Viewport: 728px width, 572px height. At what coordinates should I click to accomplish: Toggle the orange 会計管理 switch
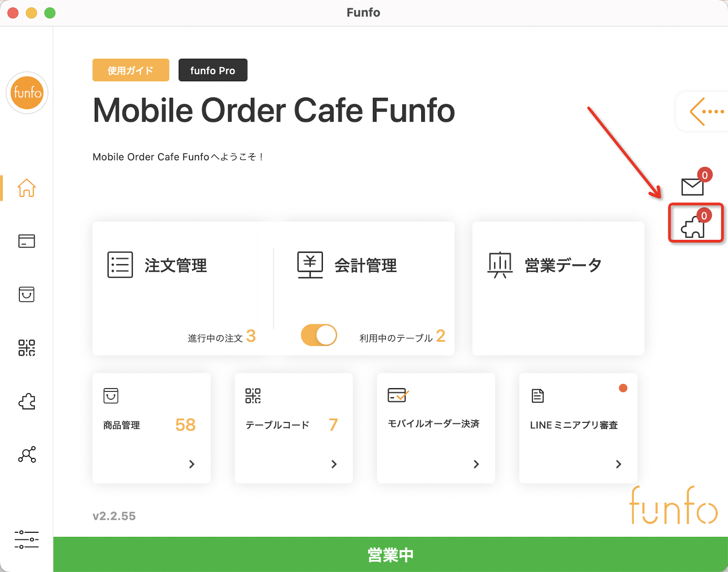[319, 335]
